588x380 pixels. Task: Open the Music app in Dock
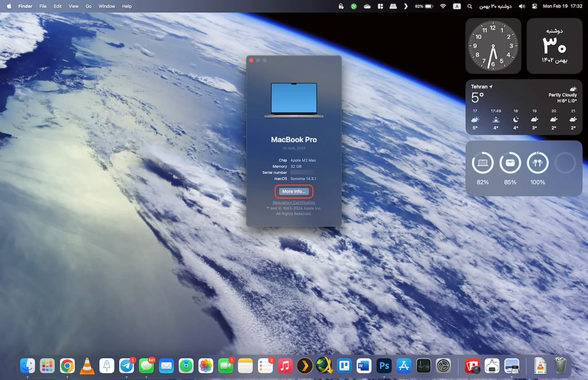[285, 366]
